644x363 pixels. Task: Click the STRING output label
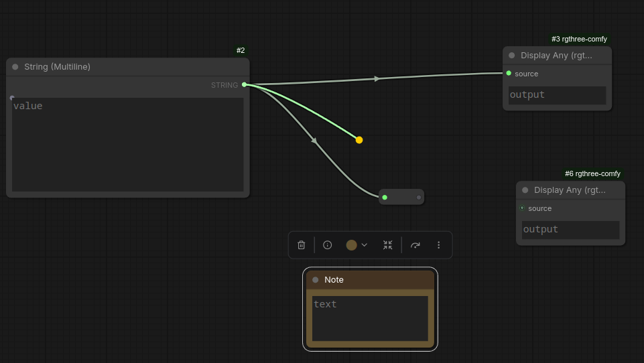tap(224, 85)
